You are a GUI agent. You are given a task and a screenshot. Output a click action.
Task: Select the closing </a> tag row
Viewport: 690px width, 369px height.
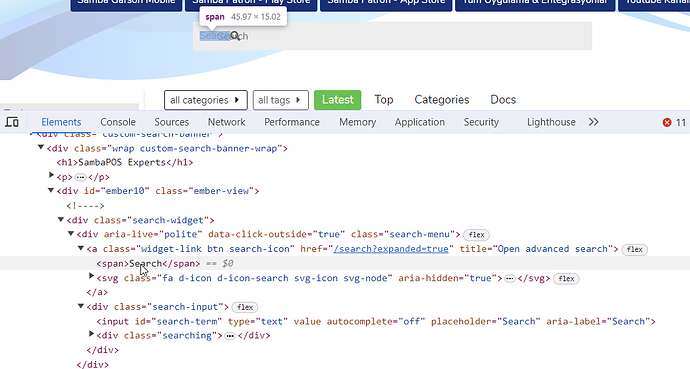coord(97,292)
